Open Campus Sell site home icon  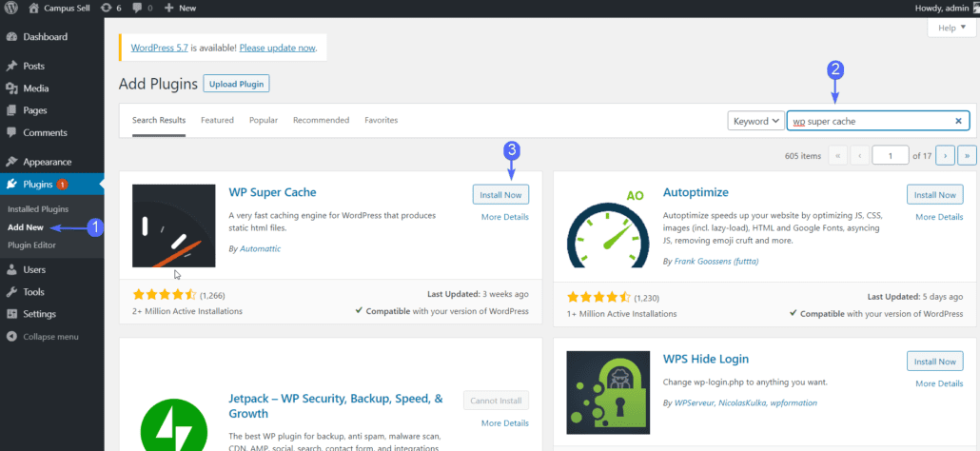(x=34, y=9)
